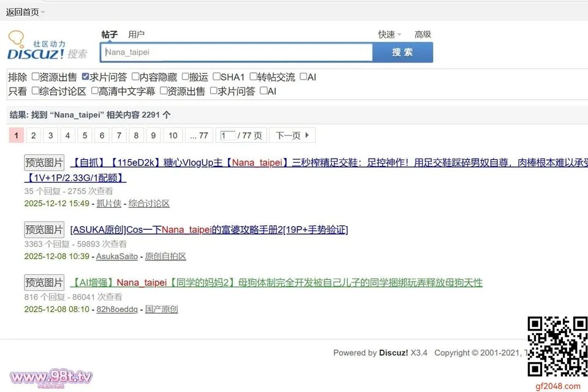Tick 资源出售 in the 排除 row
This screenshot has height=392, width=588.
point(36,77)
